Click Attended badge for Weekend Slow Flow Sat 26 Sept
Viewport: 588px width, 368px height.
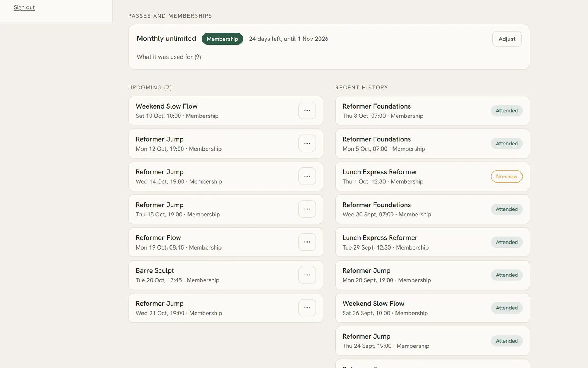coord(506,308)
